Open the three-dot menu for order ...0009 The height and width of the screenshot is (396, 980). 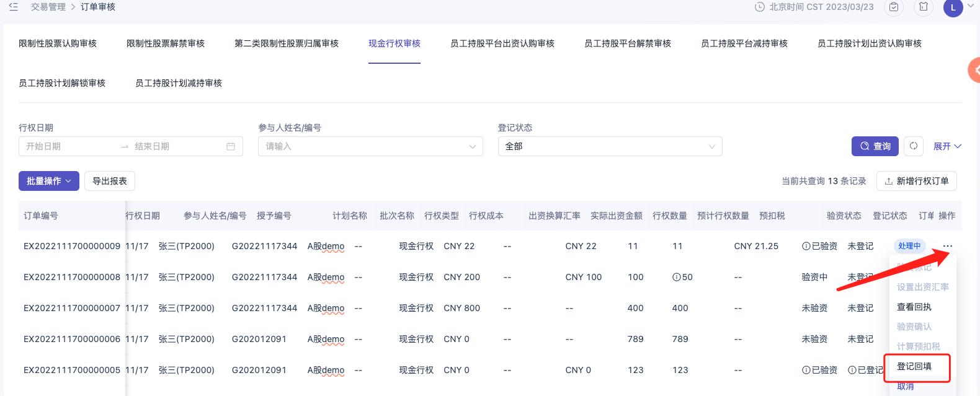click(948, 246)
